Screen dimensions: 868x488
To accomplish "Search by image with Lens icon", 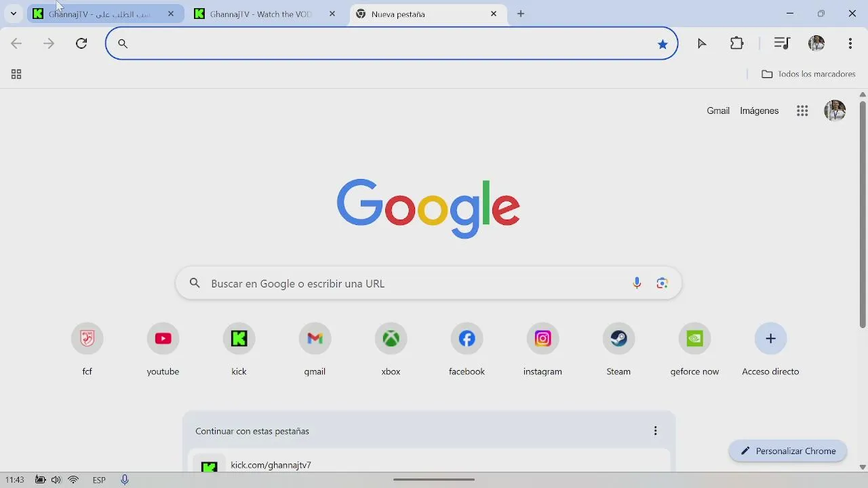I will pos(663,283).
